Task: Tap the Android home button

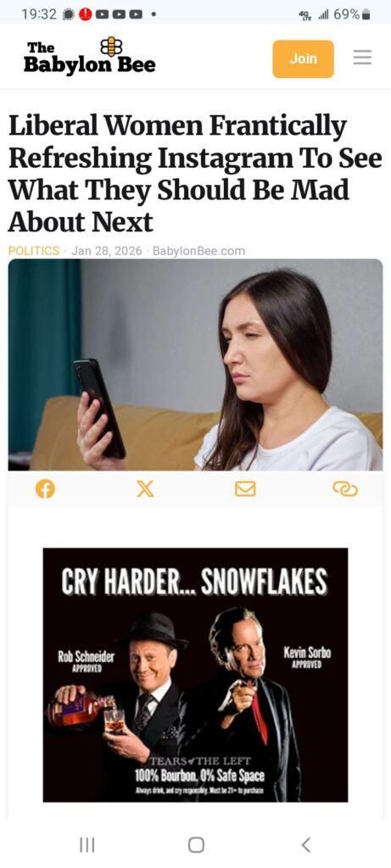Action: point(196,845)
